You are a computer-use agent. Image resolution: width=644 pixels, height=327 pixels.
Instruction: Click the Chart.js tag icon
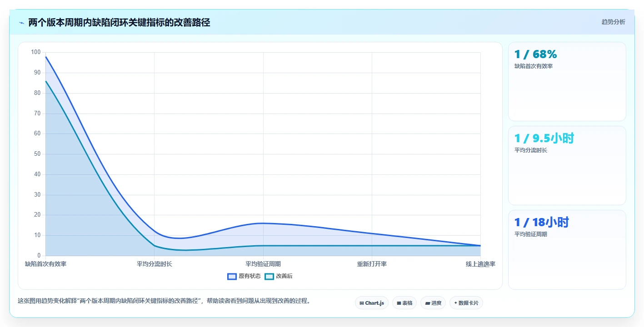pos(362,303)
